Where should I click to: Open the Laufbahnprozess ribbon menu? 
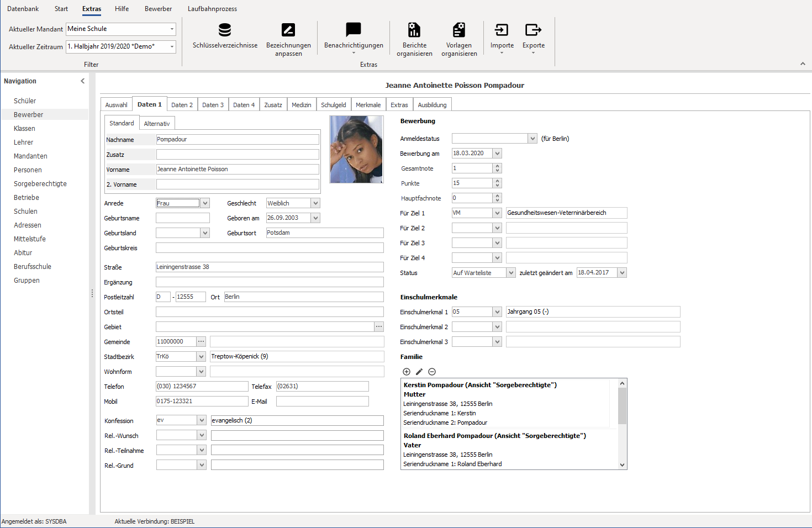[x=212, y=9]
